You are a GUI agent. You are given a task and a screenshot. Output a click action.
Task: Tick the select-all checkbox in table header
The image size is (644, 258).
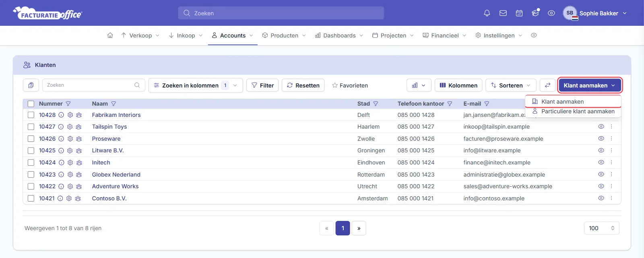(31, 104)
